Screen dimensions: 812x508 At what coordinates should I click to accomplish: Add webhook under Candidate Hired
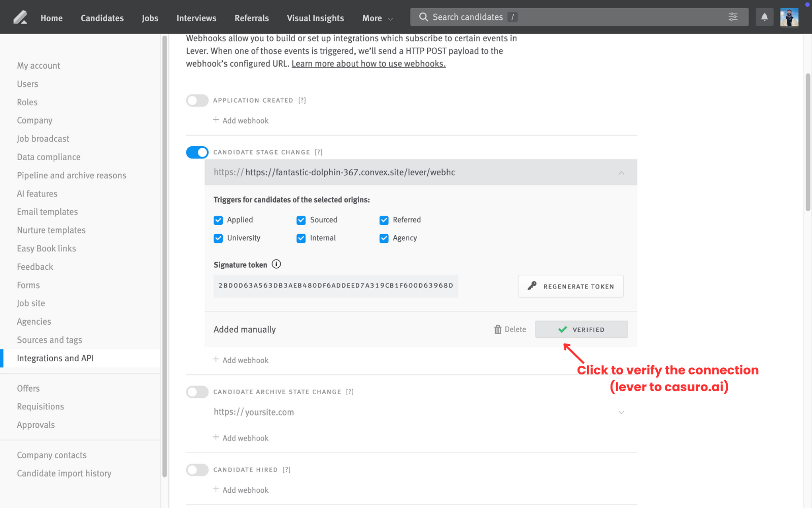(241, 490)
